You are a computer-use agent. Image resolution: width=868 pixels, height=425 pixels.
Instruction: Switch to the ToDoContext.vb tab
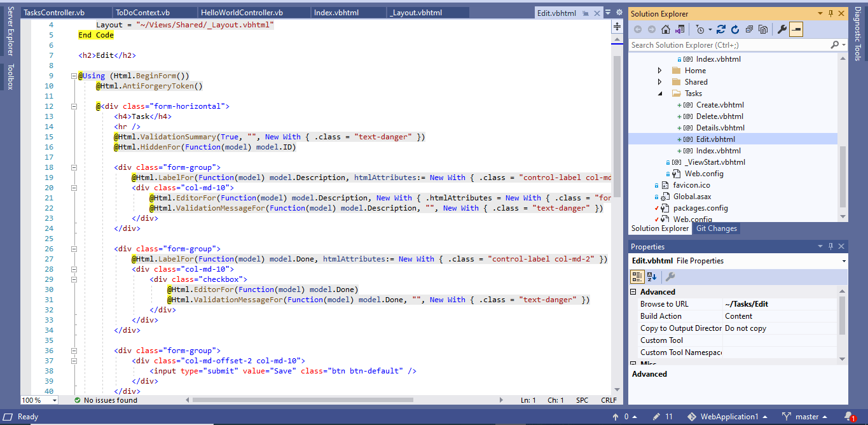coord(155,11)
